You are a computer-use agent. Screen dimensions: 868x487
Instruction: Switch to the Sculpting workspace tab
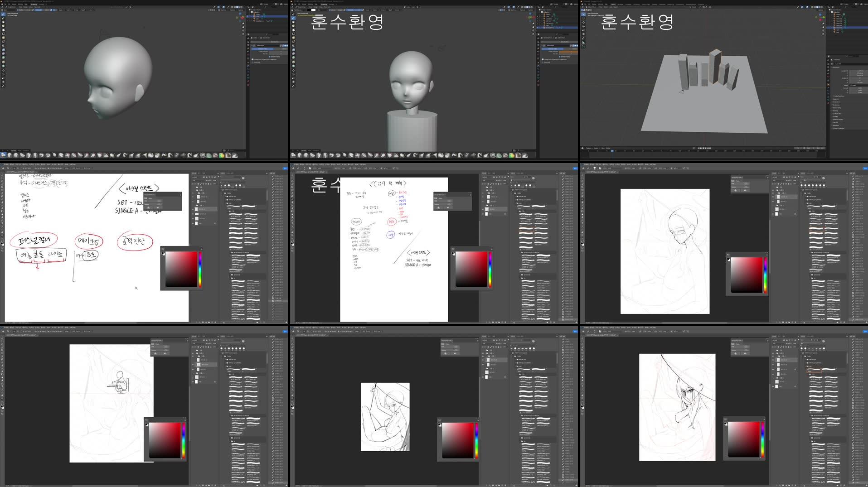(34, 4)
